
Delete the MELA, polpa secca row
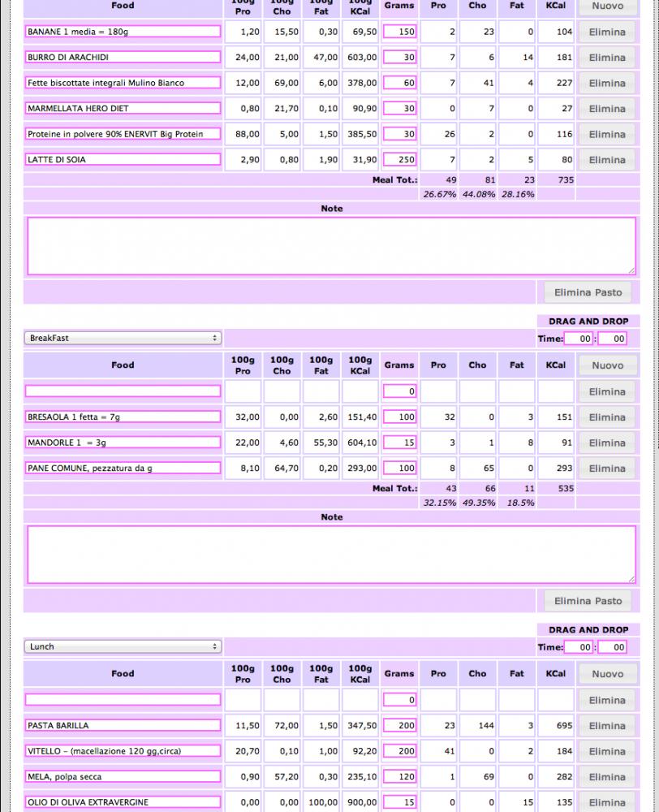click(607, 777)
